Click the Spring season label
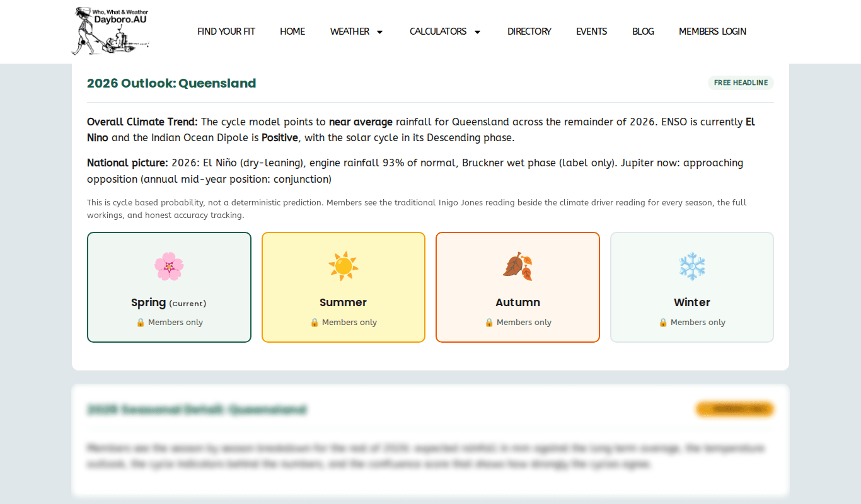 coord(149,302)
